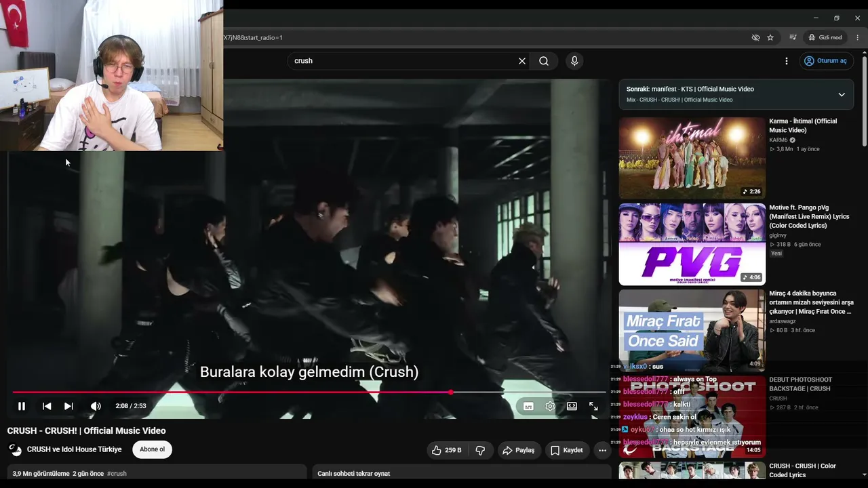This screenshot has width=868, height=488.
Task: Open 'Karma - İhtimal (Official Music Video)' title link
Action: (803, 125)
